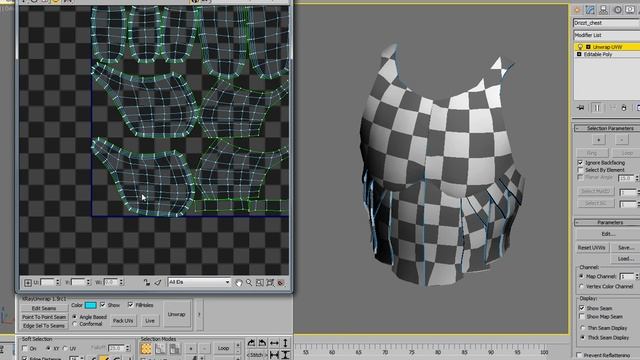Select the Vertex Color Channel radio button

tap(582, 287)
